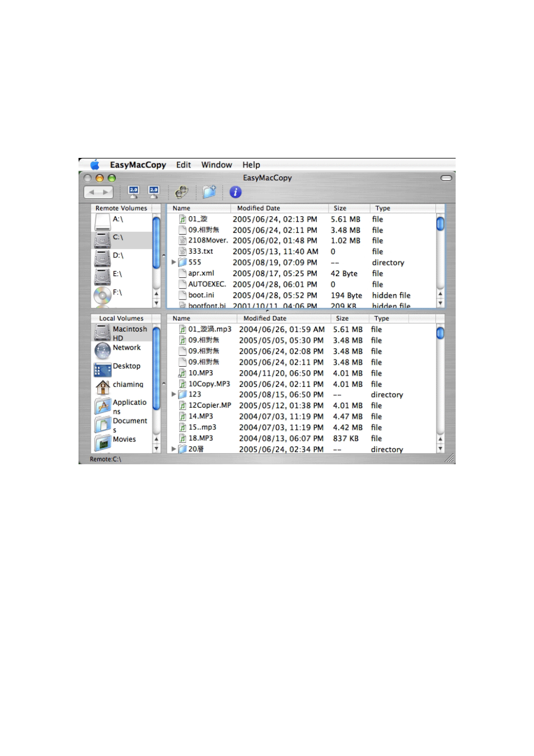Open the Documents folder icon
The width and height of the screenshot is (534, 756).
click(102, 424)
